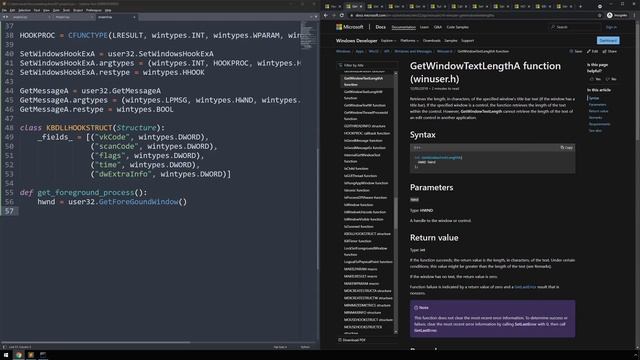640x360 pixels.
Task: Click Yes for page helpful
Action: [595, 79]
